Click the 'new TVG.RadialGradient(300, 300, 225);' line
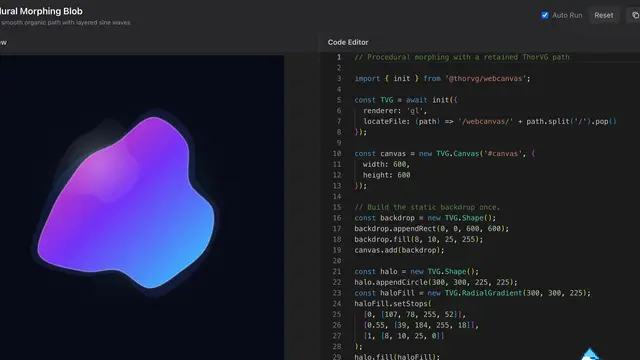This screenshot has width=640, height=360. point(472,293)
